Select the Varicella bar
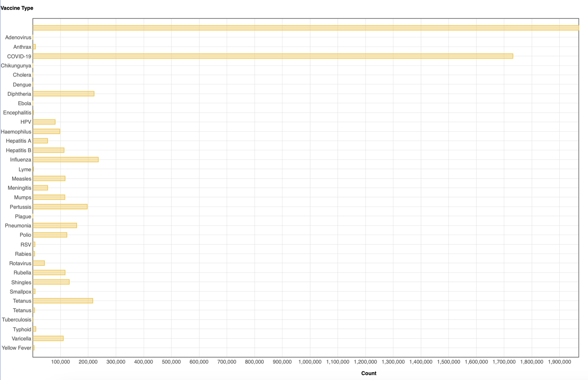Image resolution: width=588 pixels, height=380 pixels. 48,339
